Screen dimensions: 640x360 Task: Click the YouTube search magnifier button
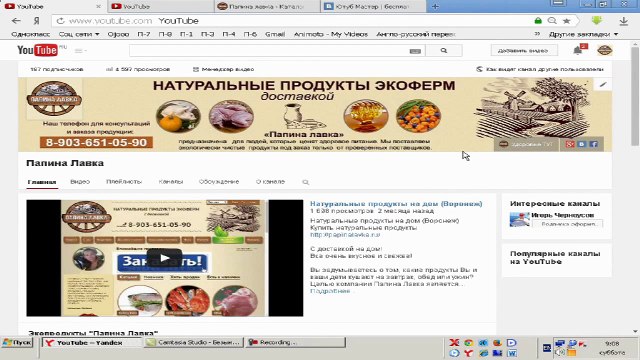444,51
